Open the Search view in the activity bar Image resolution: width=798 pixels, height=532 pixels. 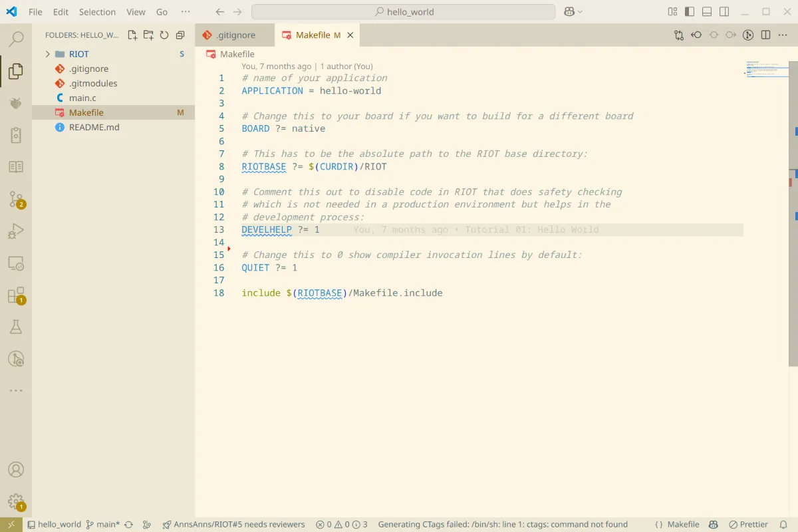(x=17, y=39)
